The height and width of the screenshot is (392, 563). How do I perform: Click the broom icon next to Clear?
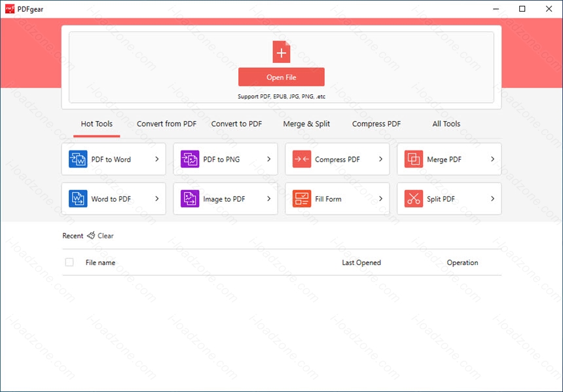pos(91,236)
